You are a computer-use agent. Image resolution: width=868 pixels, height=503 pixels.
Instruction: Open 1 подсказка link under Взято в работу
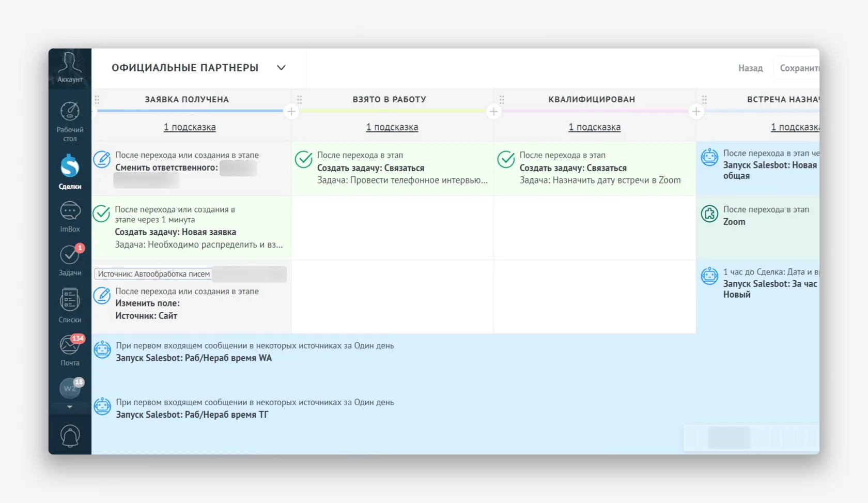[x=392, y=127]
